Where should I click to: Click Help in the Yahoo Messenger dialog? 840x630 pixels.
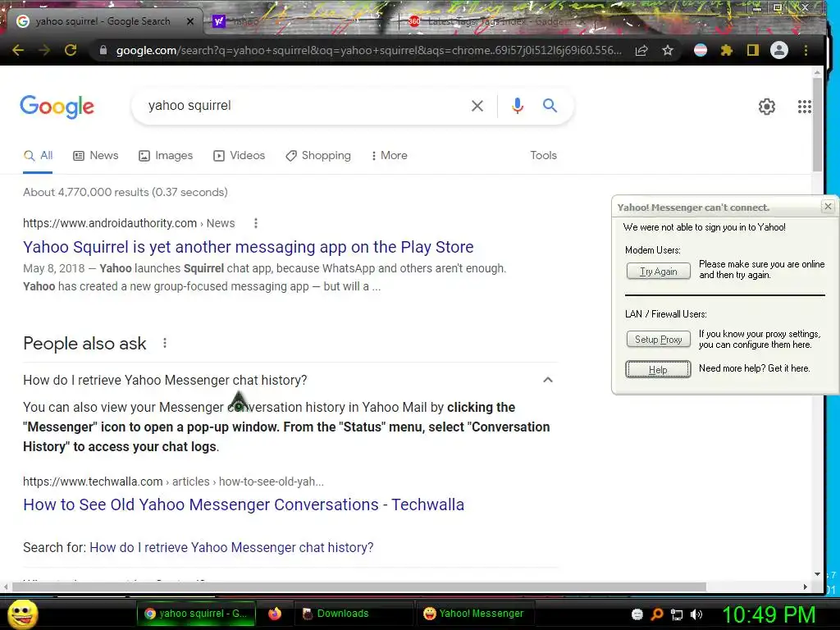659,370
